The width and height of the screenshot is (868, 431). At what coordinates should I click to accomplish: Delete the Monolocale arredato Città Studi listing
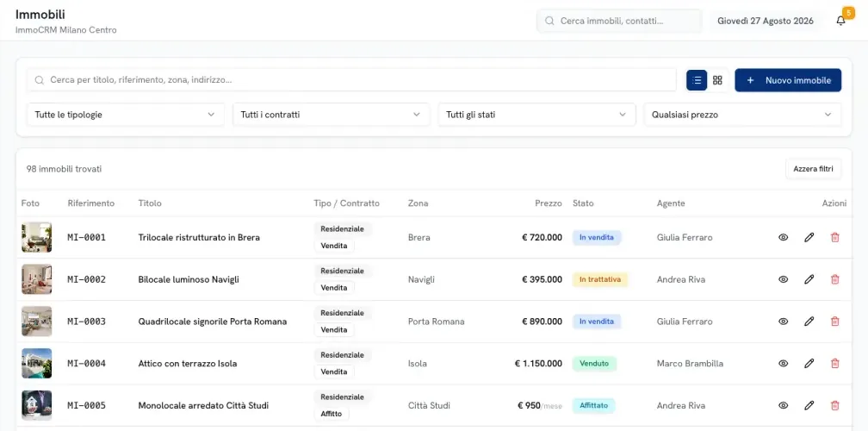point(834,406)
